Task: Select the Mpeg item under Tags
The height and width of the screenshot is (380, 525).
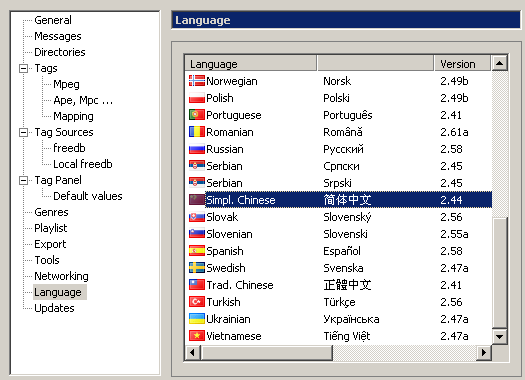Action: pos(66,84)
